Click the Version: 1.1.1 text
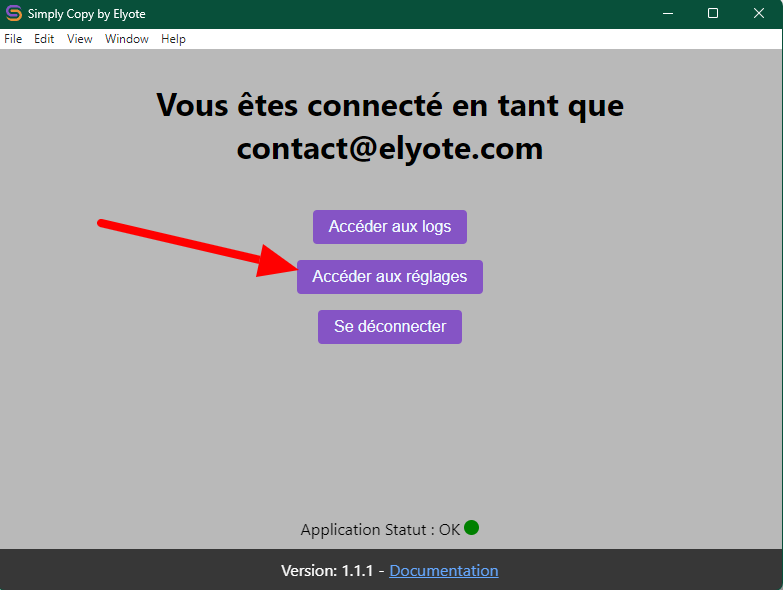Image resolution: width=783 pixels, height=590 pixels. click(x=327, y=571)
